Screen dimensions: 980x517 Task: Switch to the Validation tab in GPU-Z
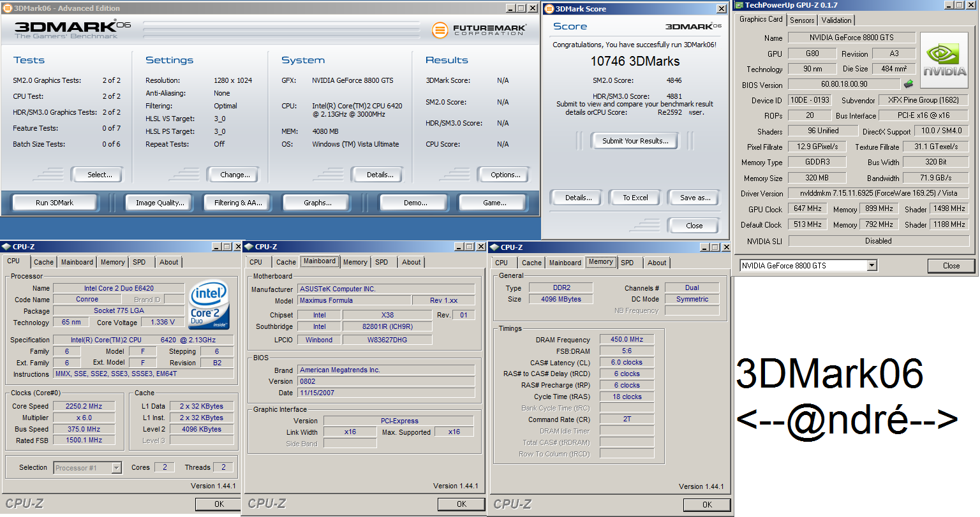[836, 20]
